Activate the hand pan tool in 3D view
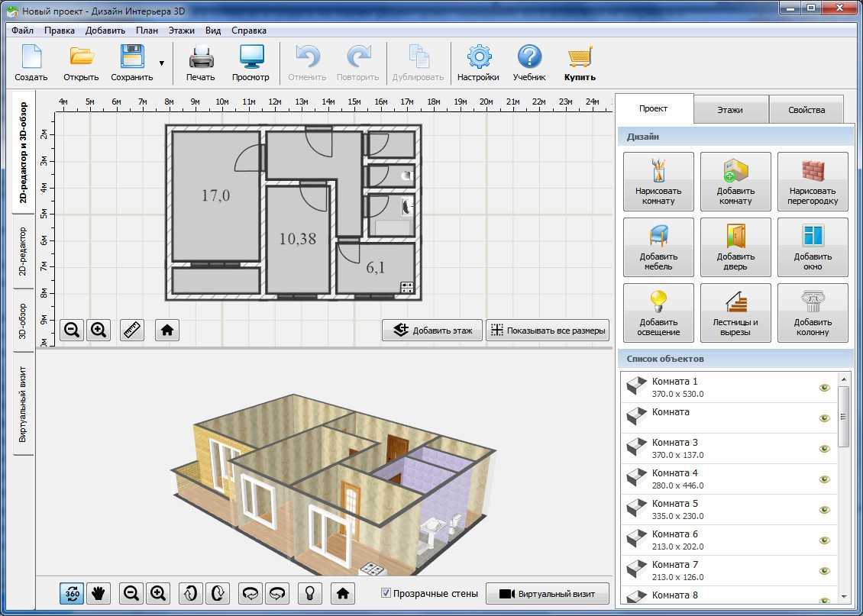 coord(99,593)
